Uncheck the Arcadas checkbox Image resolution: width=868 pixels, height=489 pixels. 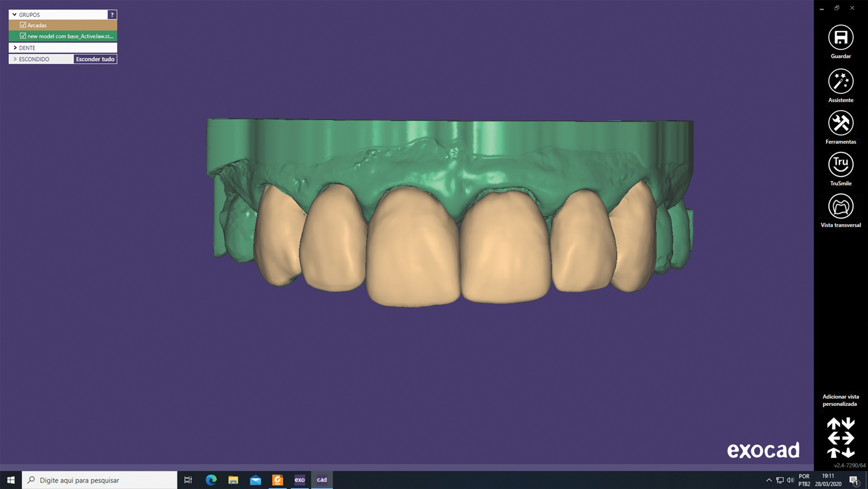(23, 25)
